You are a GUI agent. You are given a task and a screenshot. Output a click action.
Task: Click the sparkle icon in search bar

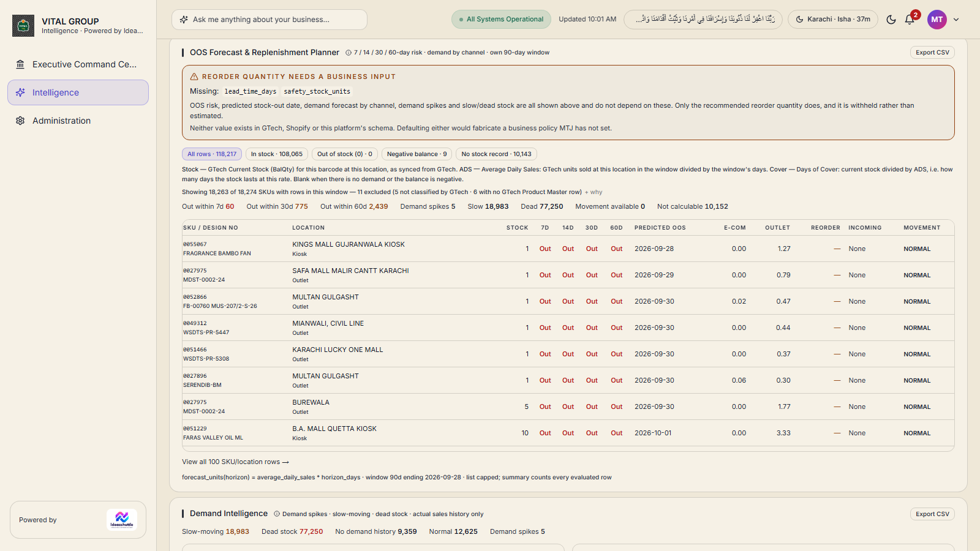pos(184,20)
